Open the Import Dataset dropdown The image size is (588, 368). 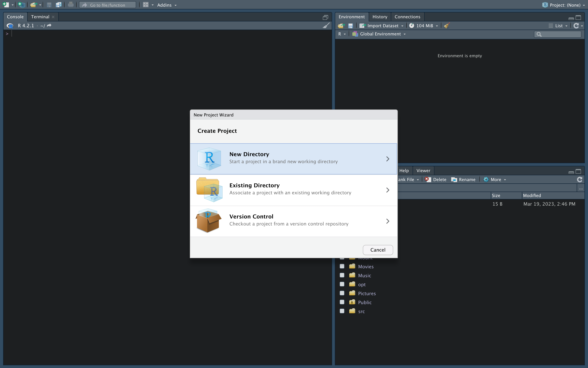click(381, 26)
